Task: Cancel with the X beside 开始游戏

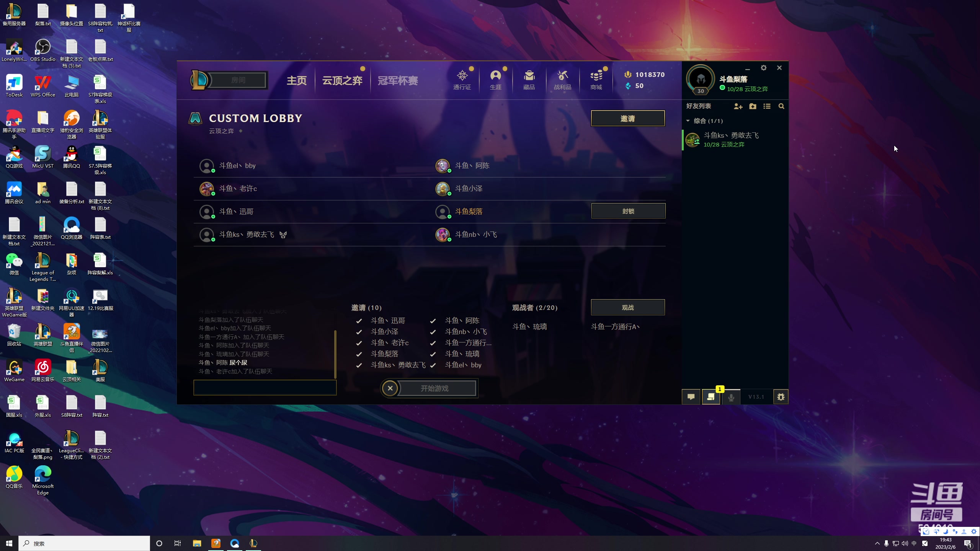Action: [390, 388]
